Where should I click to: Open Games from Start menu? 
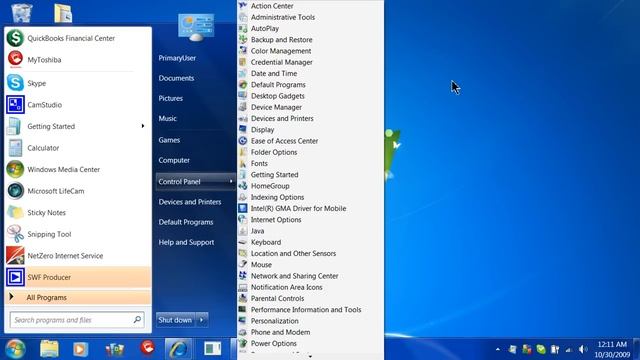(169, 140)
